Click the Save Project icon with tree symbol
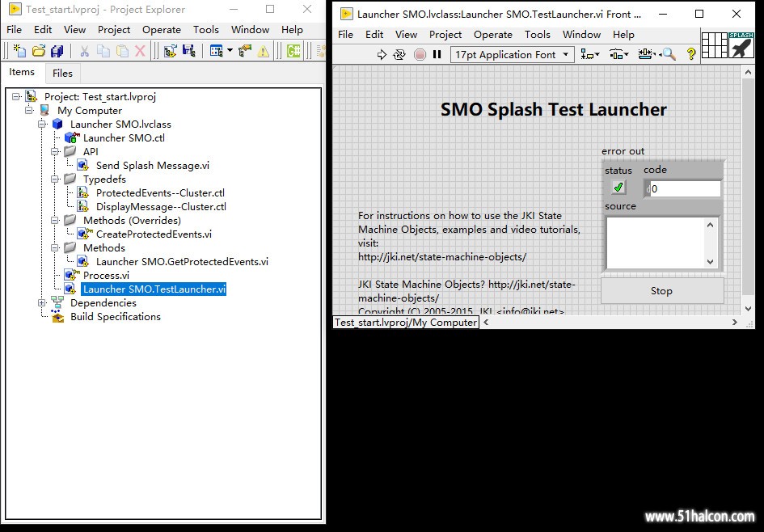 (x=188, y=51)
